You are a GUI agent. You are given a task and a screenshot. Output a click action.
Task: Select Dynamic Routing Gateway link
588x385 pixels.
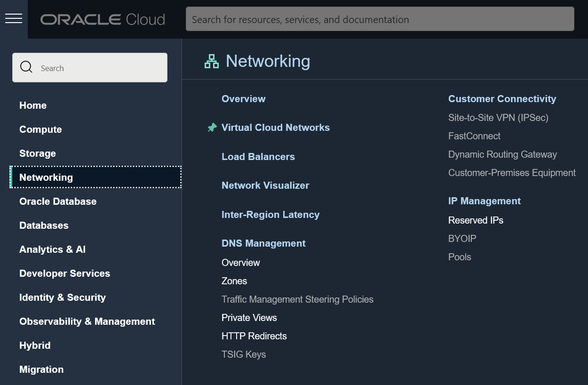(502, 154)
